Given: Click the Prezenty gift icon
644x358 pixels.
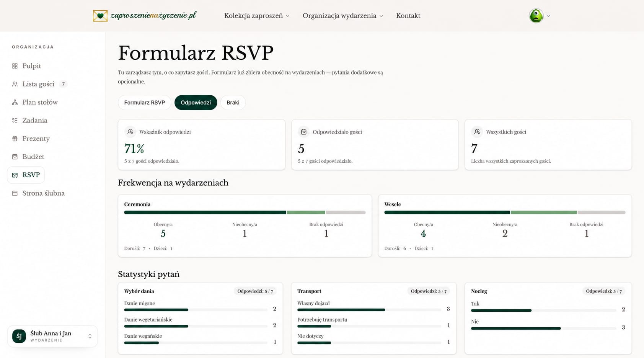Looking at the screenshot, I should [x=15, y=139].
